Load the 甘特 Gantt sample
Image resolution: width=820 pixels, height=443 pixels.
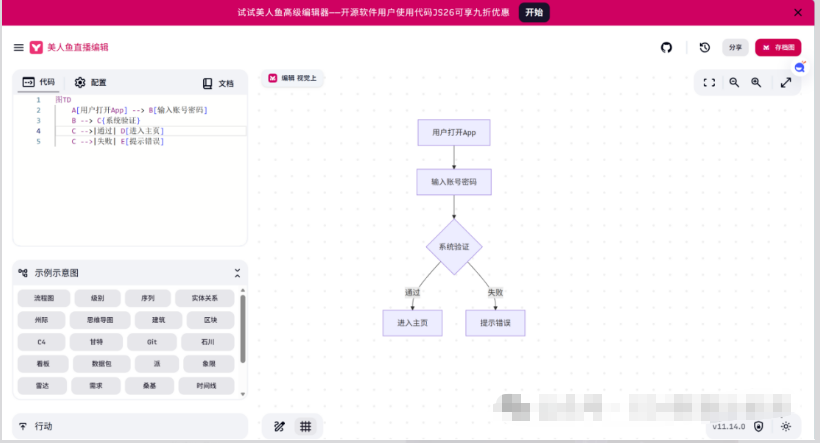pyautogui.click(x=96, y=342)
